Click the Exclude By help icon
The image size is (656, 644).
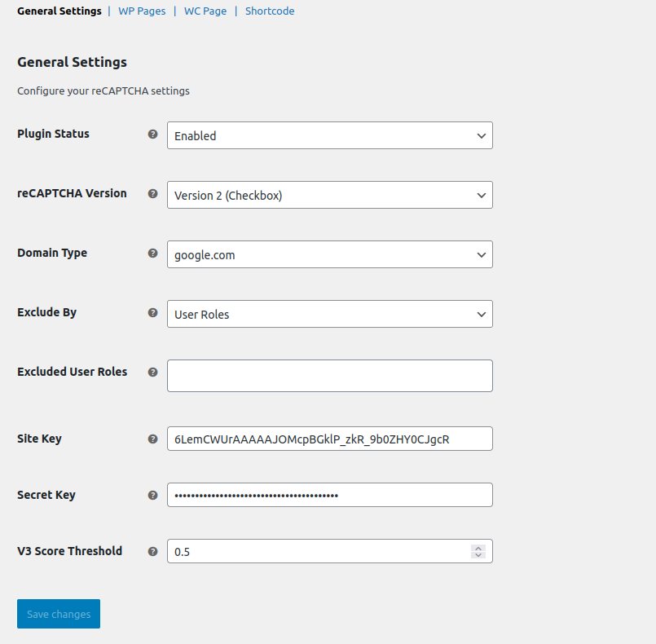click(x=152, y=313)
